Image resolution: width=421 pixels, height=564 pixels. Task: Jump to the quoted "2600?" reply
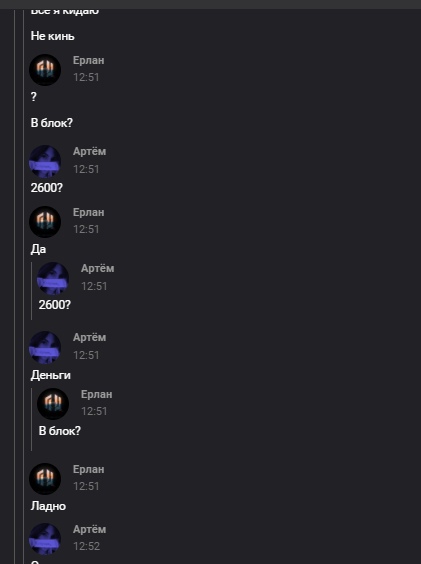[55, 305]
